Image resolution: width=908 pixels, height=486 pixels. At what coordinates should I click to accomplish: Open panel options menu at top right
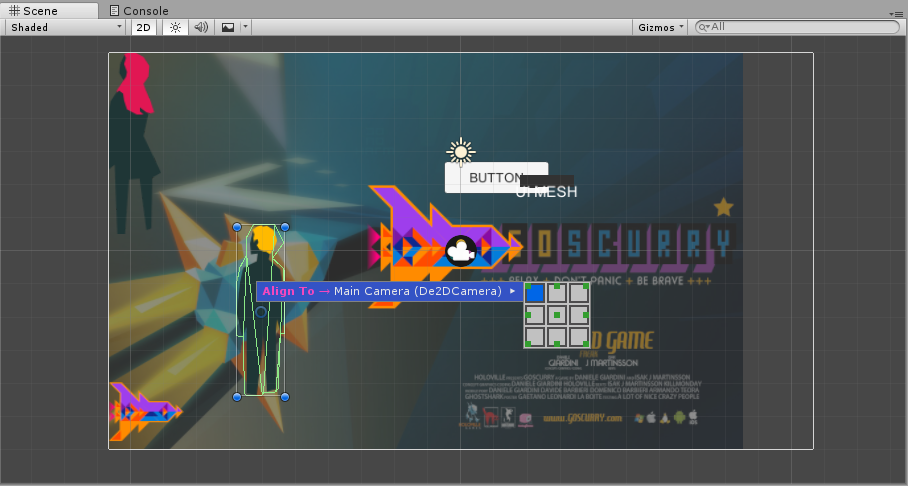point(895,13)
